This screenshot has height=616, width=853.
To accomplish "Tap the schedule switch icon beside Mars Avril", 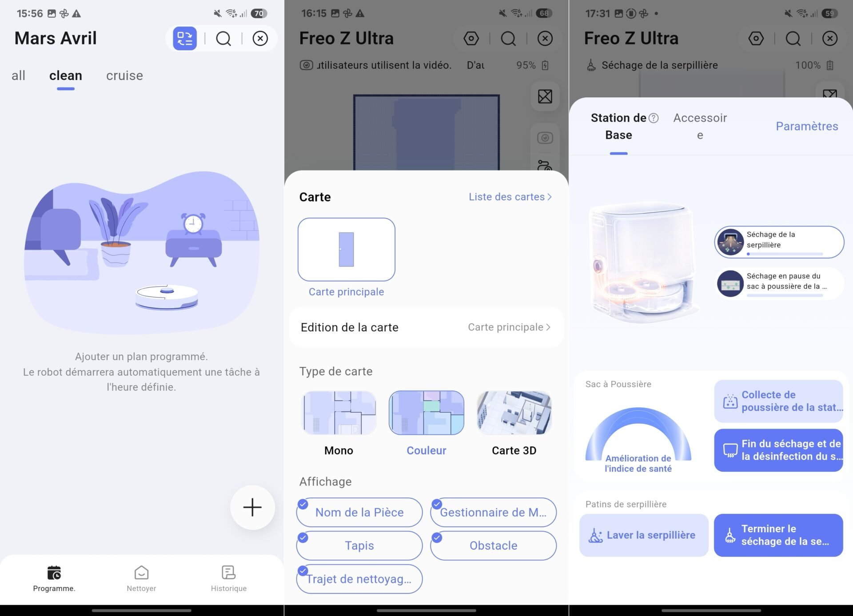I will 185,38.
